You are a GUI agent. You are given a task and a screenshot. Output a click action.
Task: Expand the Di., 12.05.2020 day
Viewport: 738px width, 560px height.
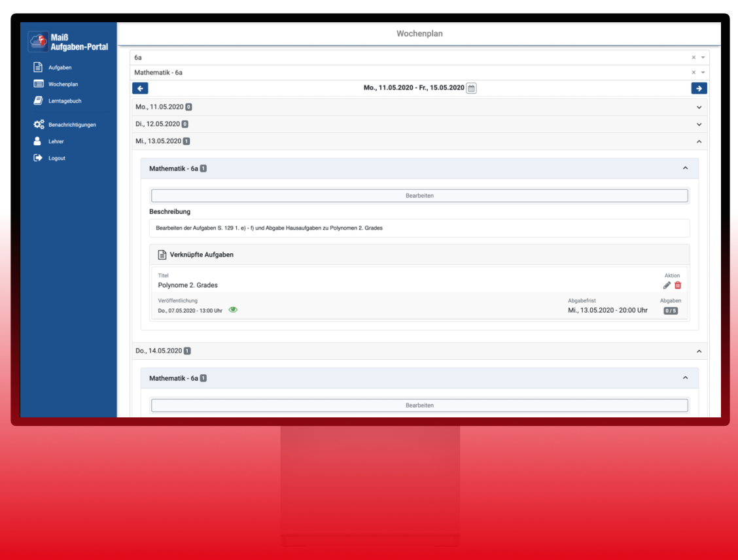click(699, 124)
